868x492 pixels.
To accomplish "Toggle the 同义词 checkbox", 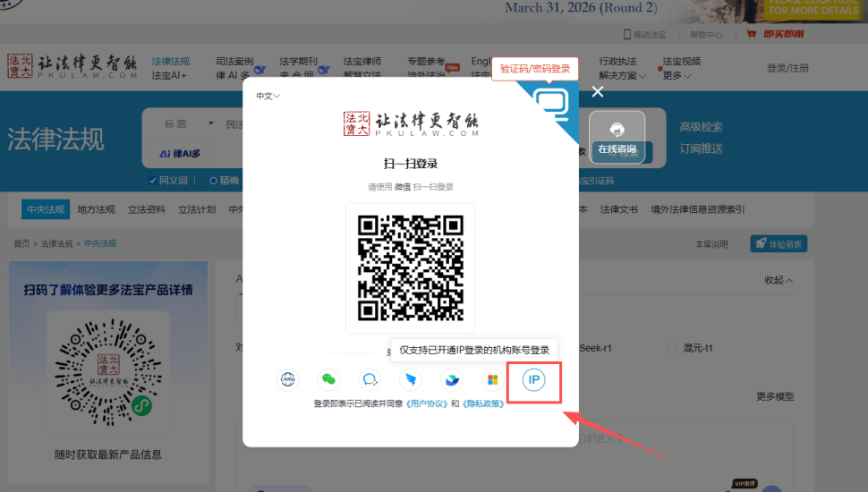I will [x=153, y=181].
